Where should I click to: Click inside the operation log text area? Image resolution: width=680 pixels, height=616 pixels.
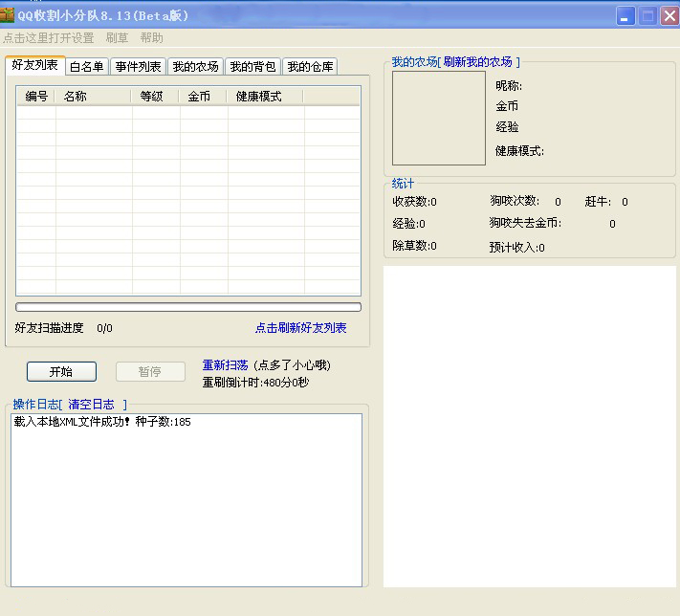coord(186,500)
